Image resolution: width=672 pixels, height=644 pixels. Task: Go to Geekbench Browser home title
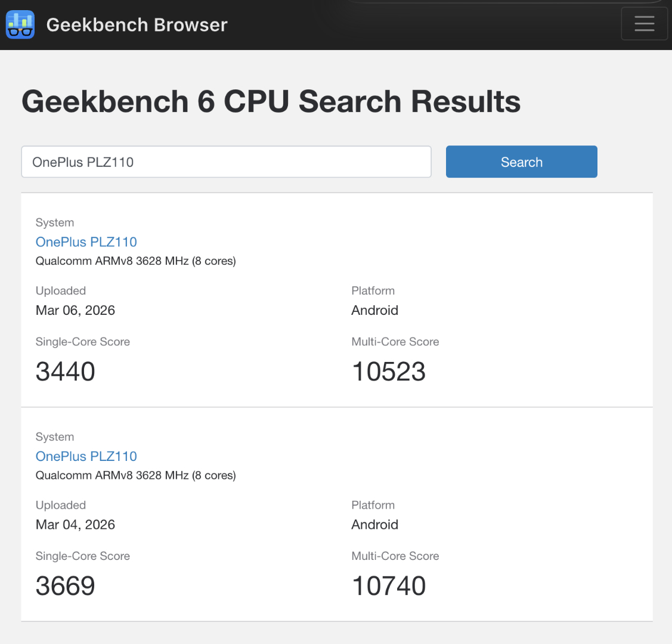[137, 24]
